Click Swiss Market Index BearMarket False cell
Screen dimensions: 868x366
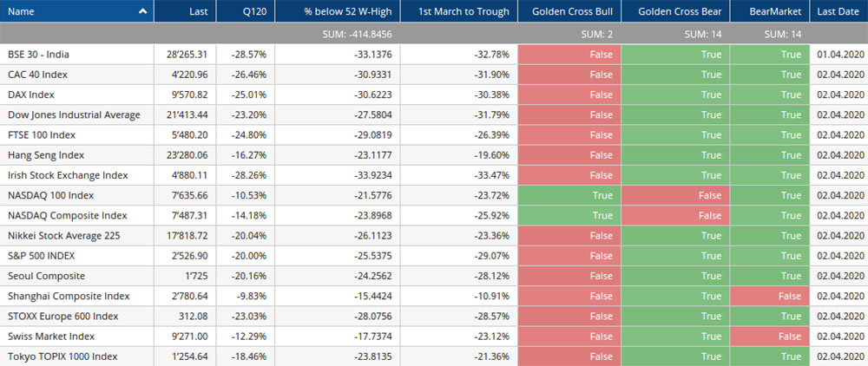pyautogui.click(x=770, y=337)
